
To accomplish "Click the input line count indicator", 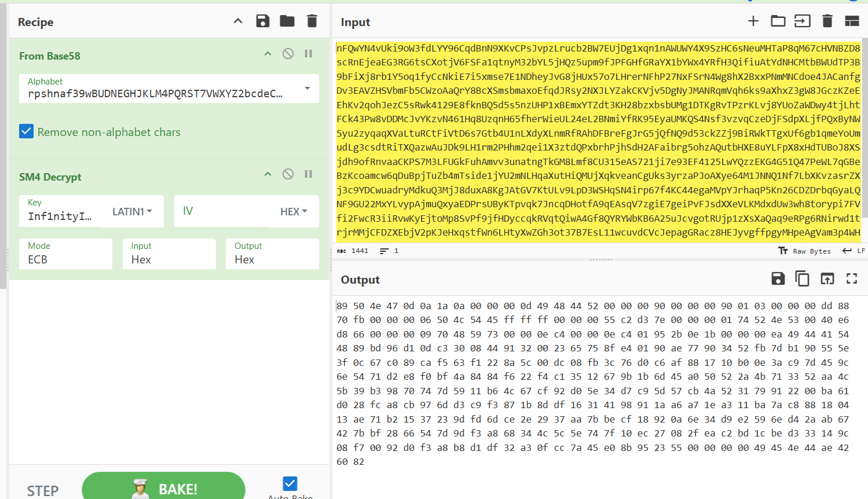I will coord(389,251).
